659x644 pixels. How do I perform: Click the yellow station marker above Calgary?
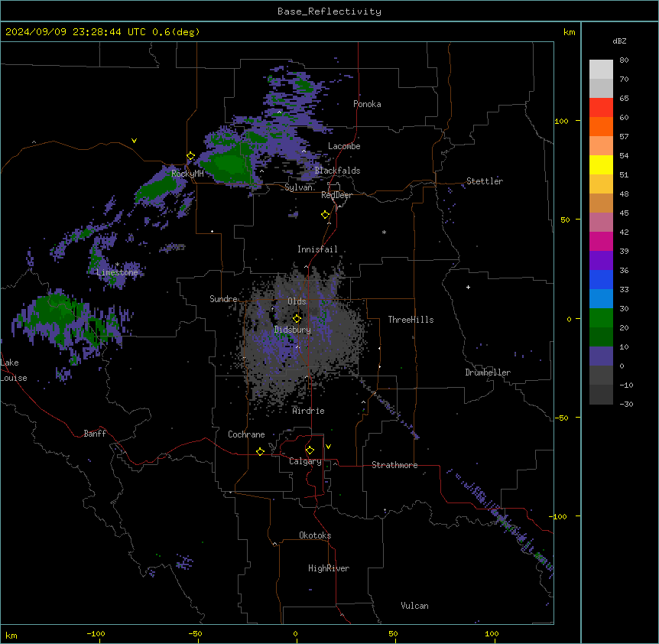click(310, 450)
